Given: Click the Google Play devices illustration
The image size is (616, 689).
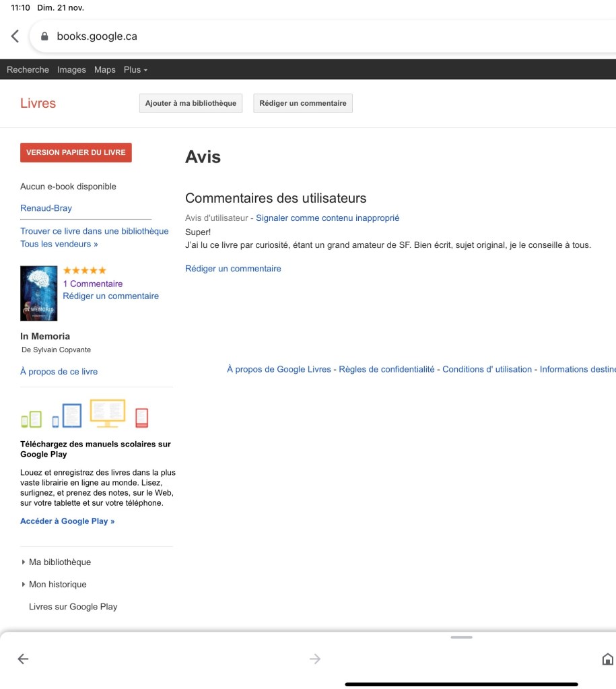Looking at the screenshot, I should click(84, 414).
